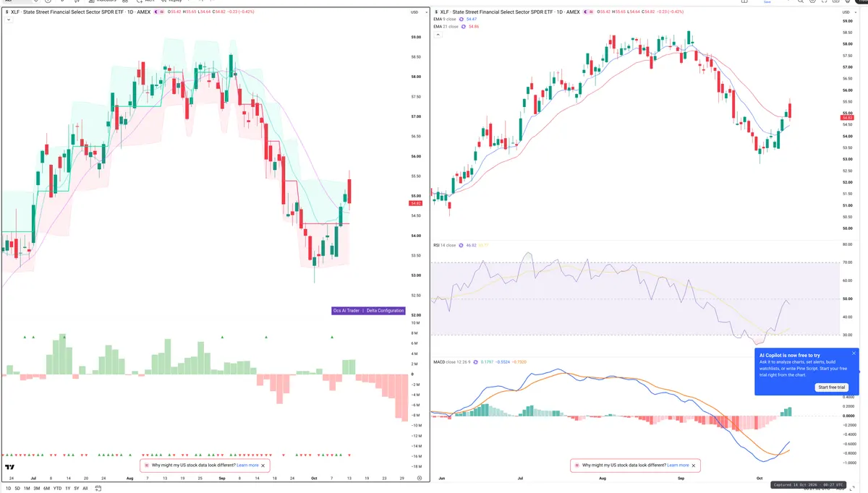Dismiss right chart US stock data notice
The height and width of the screenshot is (493, 868).
point(694,465)
